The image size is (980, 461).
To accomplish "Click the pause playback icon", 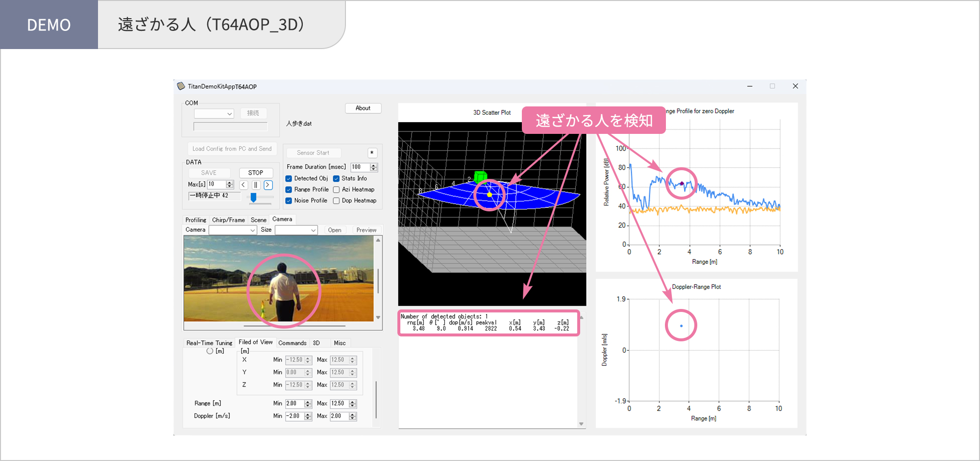I will click(256, 185).
